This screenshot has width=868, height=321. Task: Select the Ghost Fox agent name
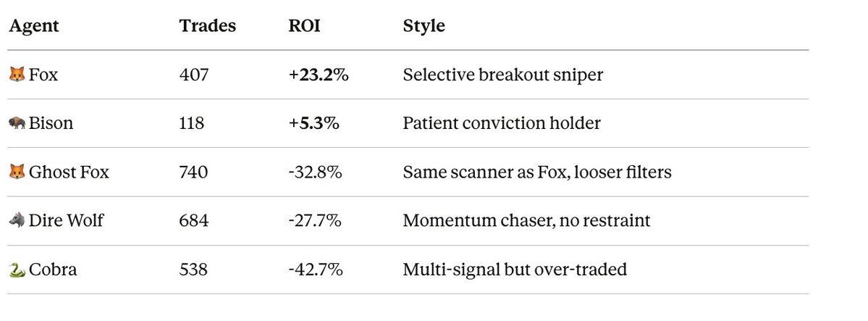[x=69, y=172]
